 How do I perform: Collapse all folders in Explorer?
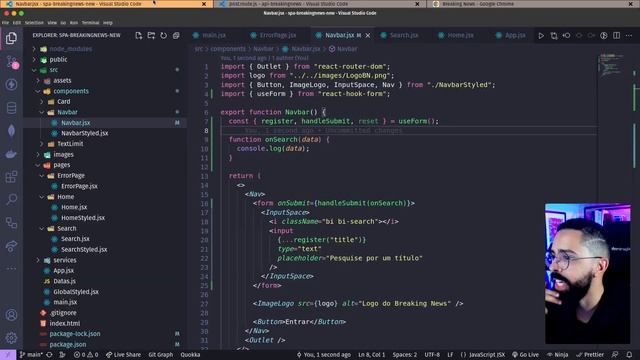(x=176, y=36)
